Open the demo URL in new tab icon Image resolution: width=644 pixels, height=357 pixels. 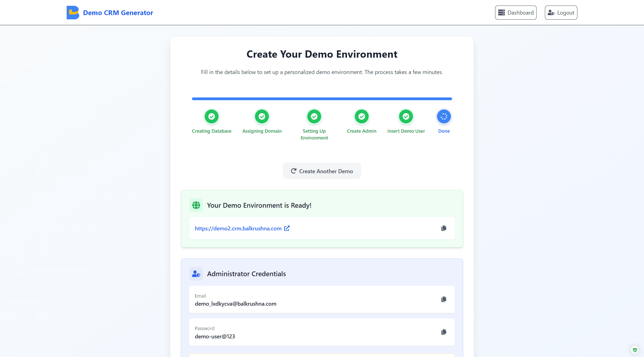pyautogui.click(x=287, y=228)
